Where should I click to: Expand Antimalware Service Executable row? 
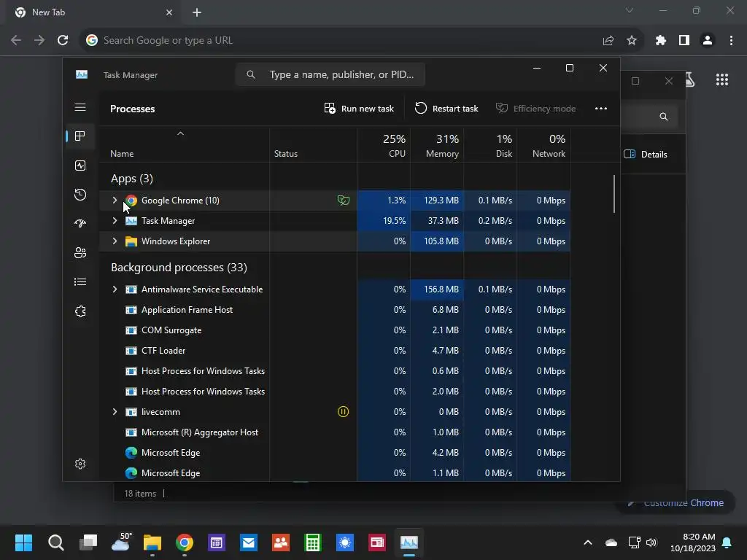(115, 289)
